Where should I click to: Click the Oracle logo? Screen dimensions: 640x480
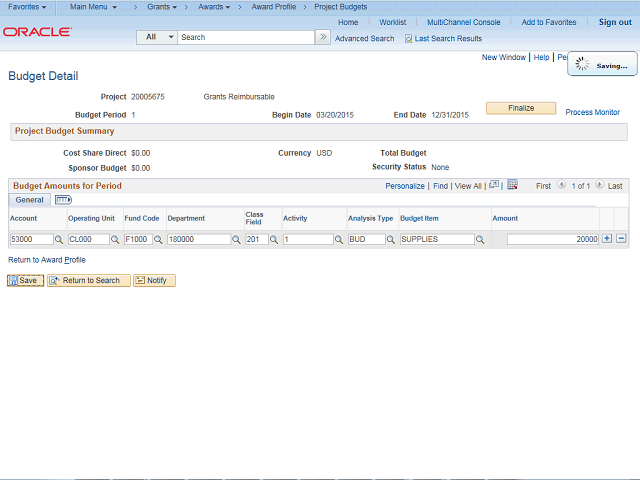coord(38,32)
